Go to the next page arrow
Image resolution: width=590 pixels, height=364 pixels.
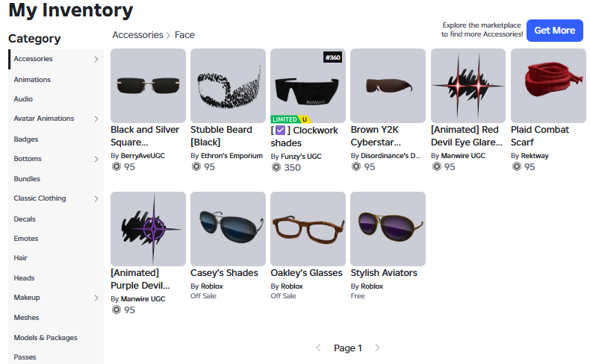[377, 348]
